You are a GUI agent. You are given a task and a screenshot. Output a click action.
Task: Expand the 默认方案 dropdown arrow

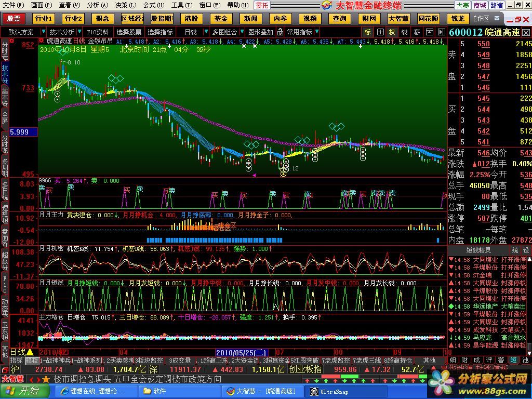43,32
